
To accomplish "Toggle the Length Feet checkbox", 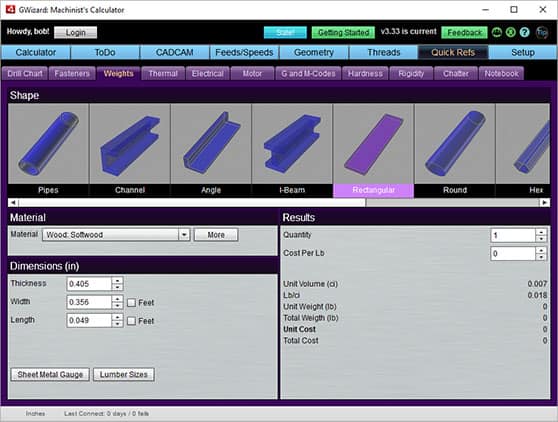I will (x=131, y=321).
